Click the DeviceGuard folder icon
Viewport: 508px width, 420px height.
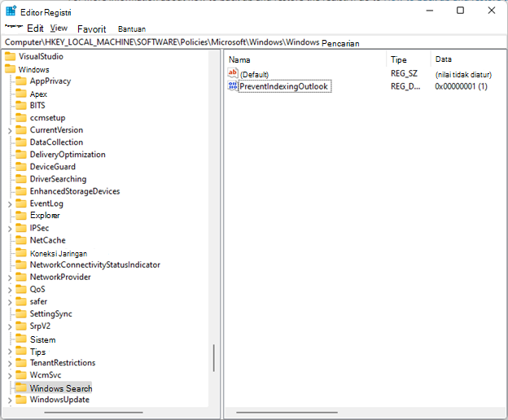[21, 166]
